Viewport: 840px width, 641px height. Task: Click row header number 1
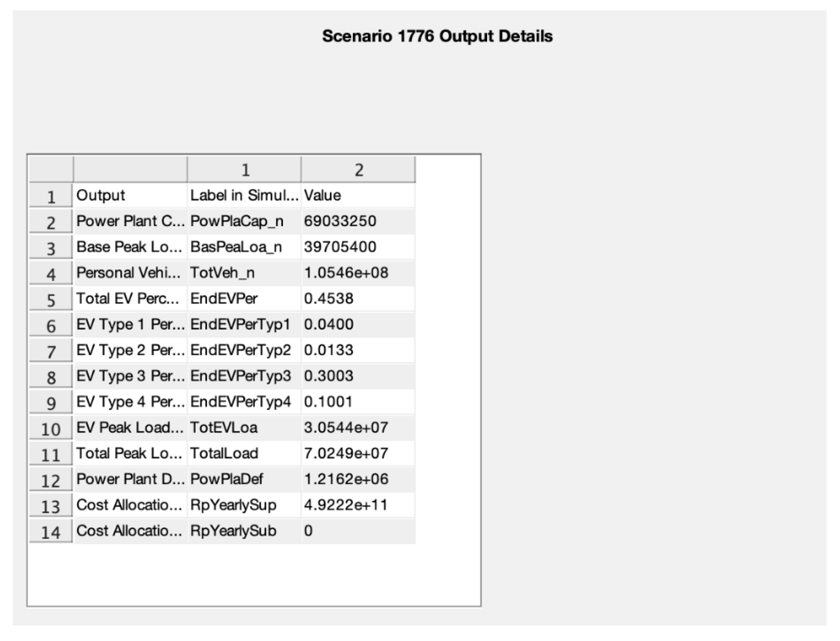tap(51, 196)
